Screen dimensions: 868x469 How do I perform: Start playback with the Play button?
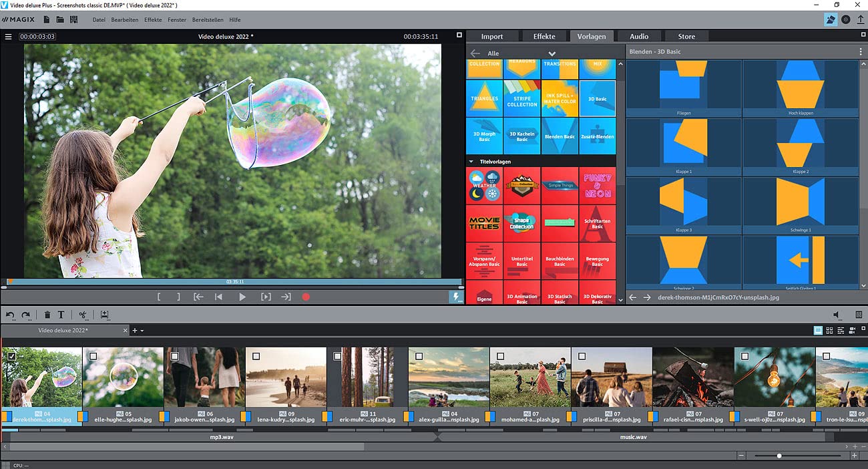242,297
